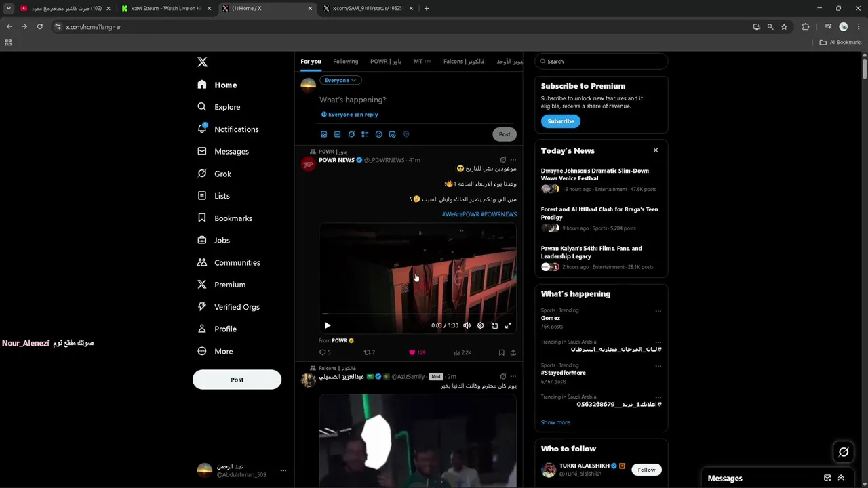
Task: Toggle picture-in-picture for the video
Action: tap(494, 325)
